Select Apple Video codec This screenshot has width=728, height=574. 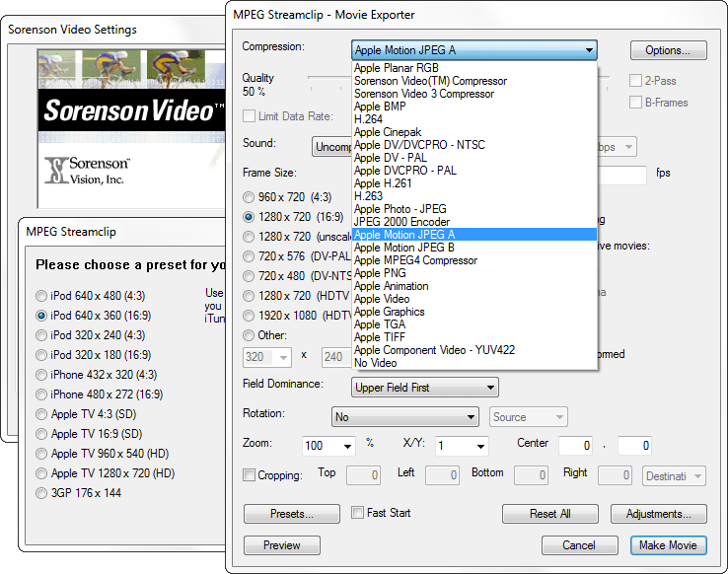click(x=474, y=299)
